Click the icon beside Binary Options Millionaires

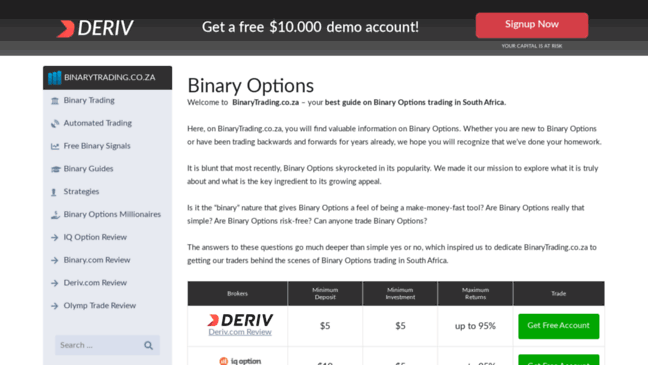pyautogui.click(x=55, y=215)
